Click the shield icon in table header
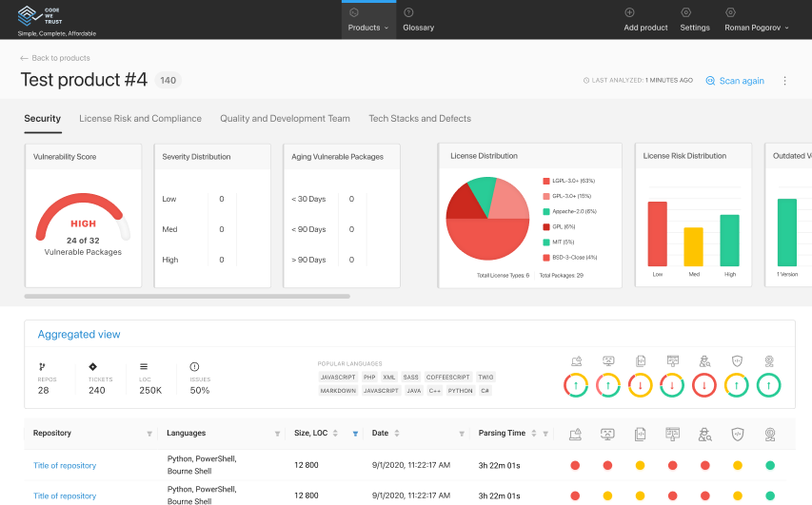The width and height of the screenshot is (812, 505). click(x=736, y=434)
